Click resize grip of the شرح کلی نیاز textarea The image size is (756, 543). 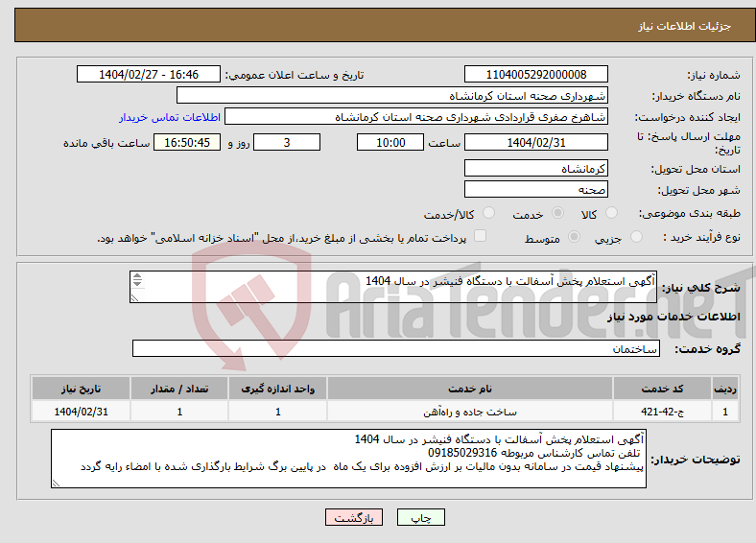(x=134, y=298)
